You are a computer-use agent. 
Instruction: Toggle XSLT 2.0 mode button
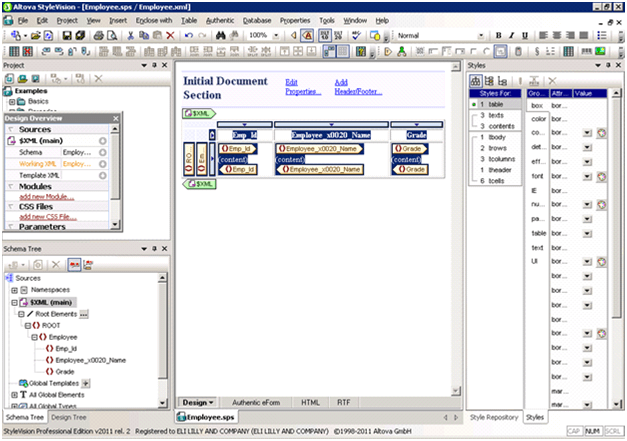point(338,36)
